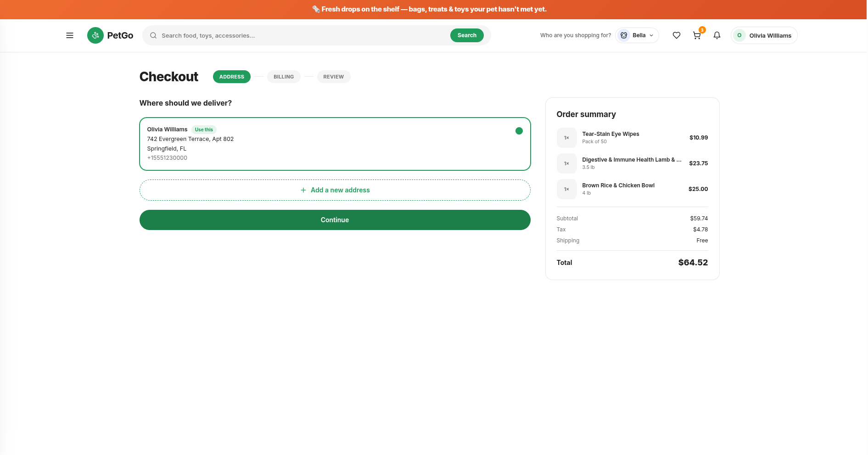Click the Free shipping value

tap(702, 241)
